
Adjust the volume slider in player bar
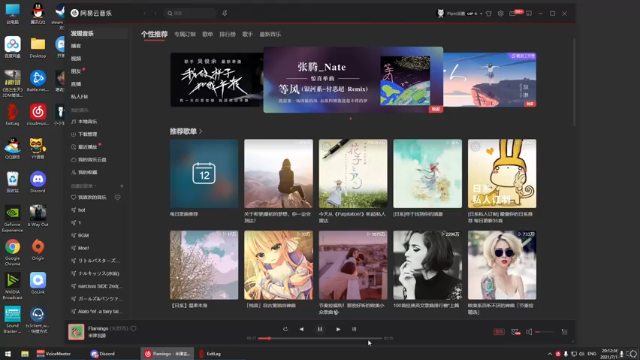tap(545, 332)
